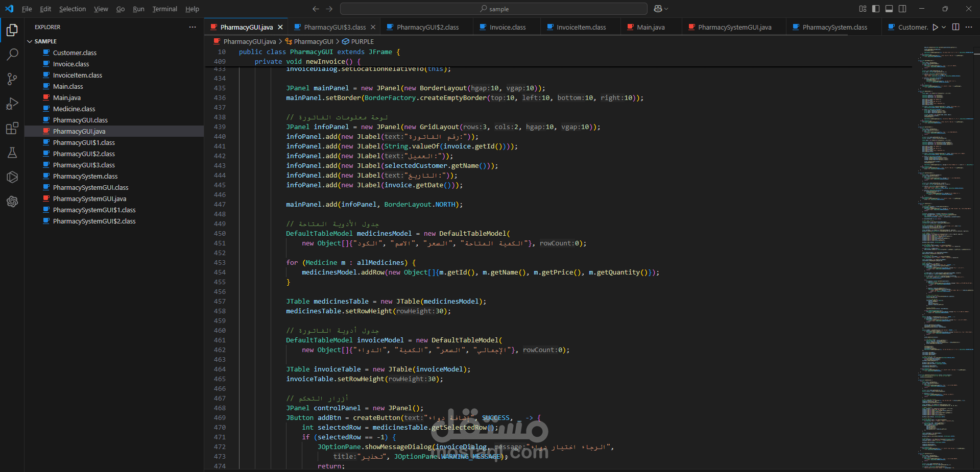Open the ChatGPT extension icon

click(12, 202)
